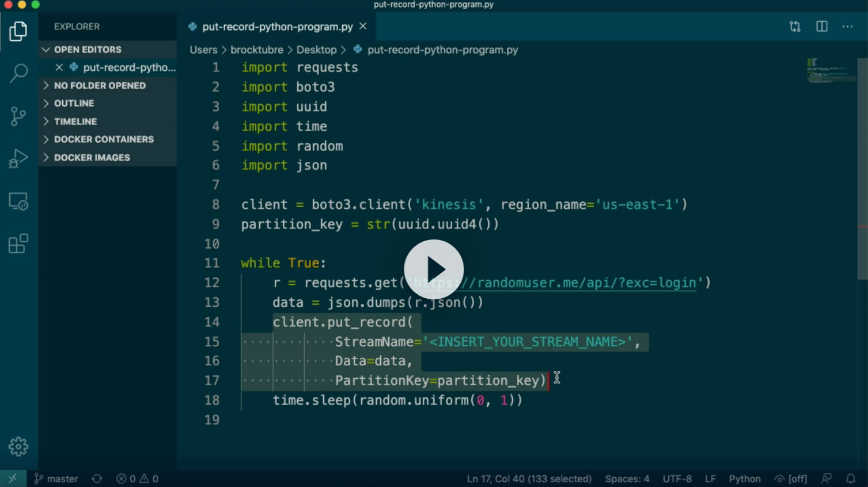Close the put-record-python-program.py tab
Viewport: 868px width, 487px height.
(x=363, y=26)
